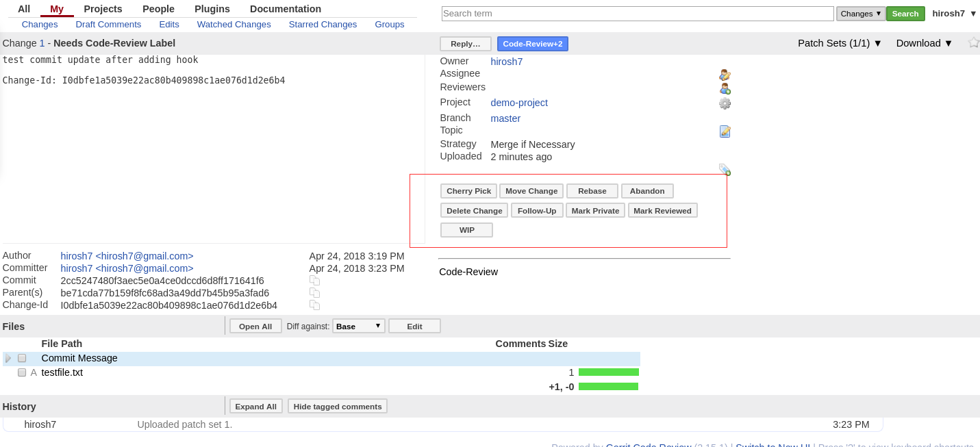Viewport: 980px width, 447px height.
Task: Open the All top menu
Action: tap(24, 9)
